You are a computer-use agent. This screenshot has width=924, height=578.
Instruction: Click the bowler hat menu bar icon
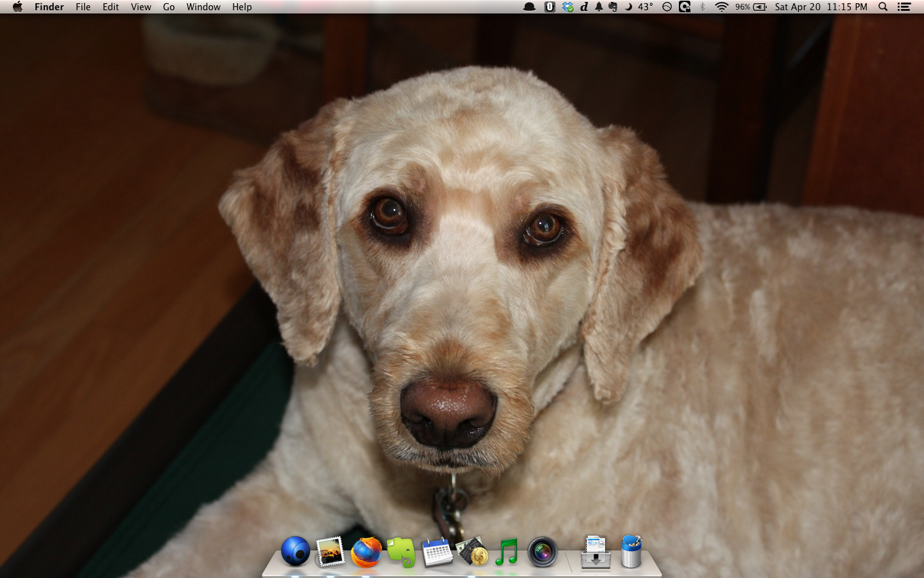[530, 7]
